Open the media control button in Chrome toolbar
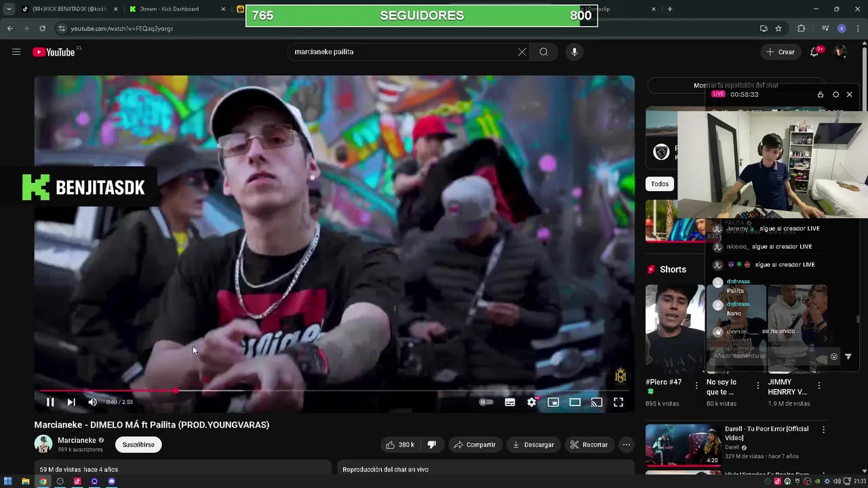The image size is (868, 488). click(x=825, y=28)
